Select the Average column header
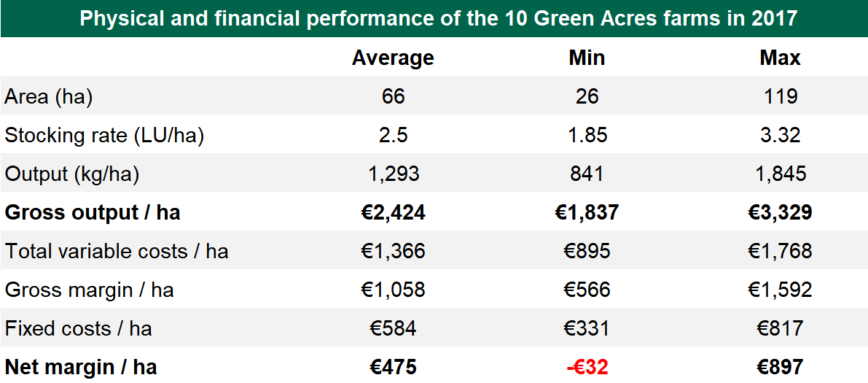Screen dimensions: 868x383 (393, 58)
